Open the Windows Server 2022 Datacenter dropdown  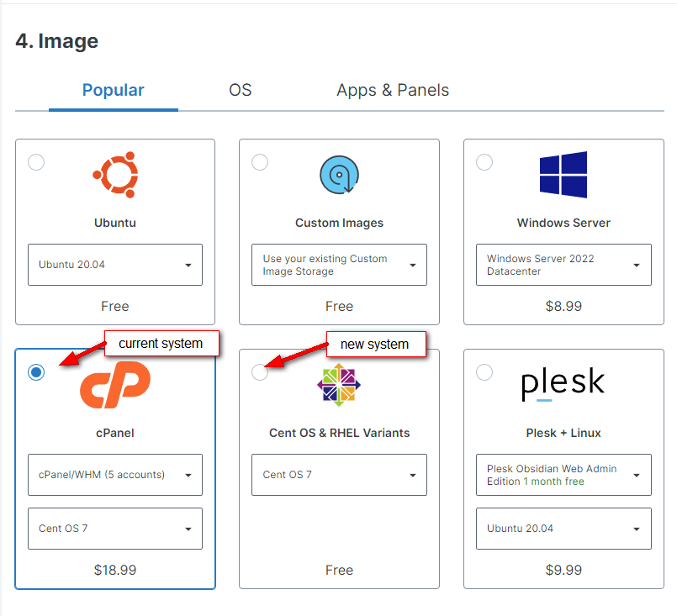pos(563,265)
